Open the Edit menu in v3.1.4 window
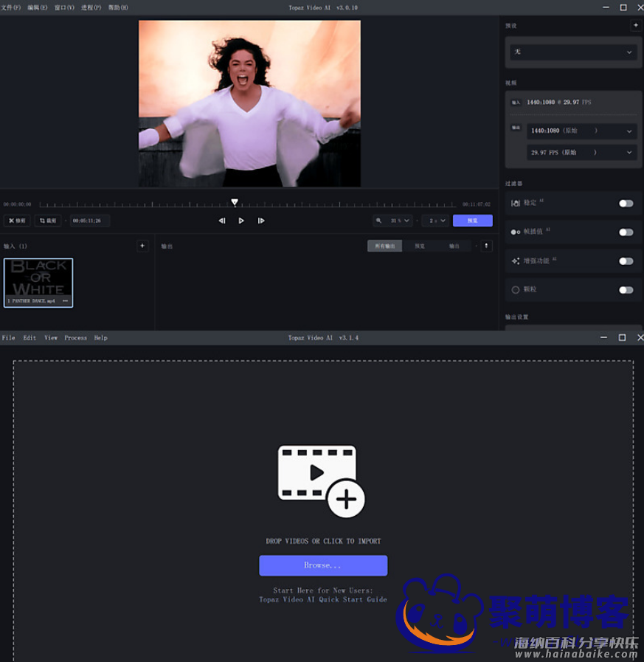 pos(30,338)
